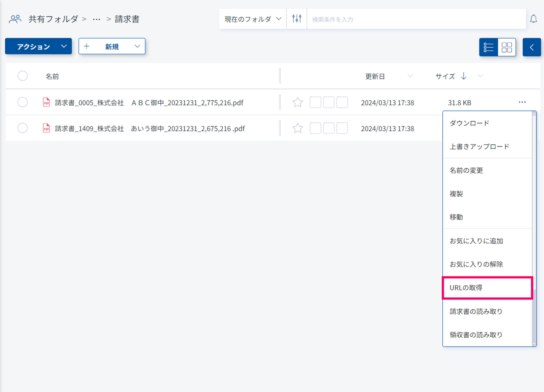
Task: Click the search filter sliders icon
Action: click(296, 19)
